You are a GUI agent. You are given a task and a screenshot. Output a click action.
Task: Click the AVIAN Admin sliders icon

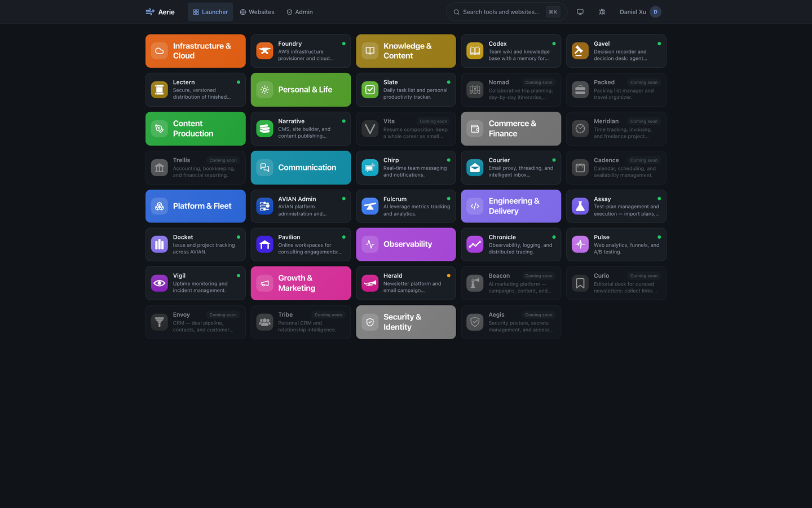pyautogui.click(x=264, y=206)
